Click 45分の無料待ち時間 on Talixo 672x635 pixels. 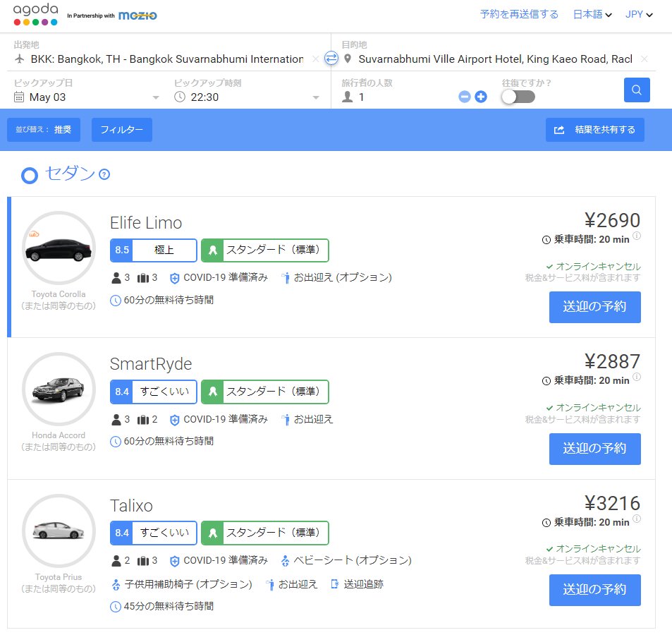[169, 606]
